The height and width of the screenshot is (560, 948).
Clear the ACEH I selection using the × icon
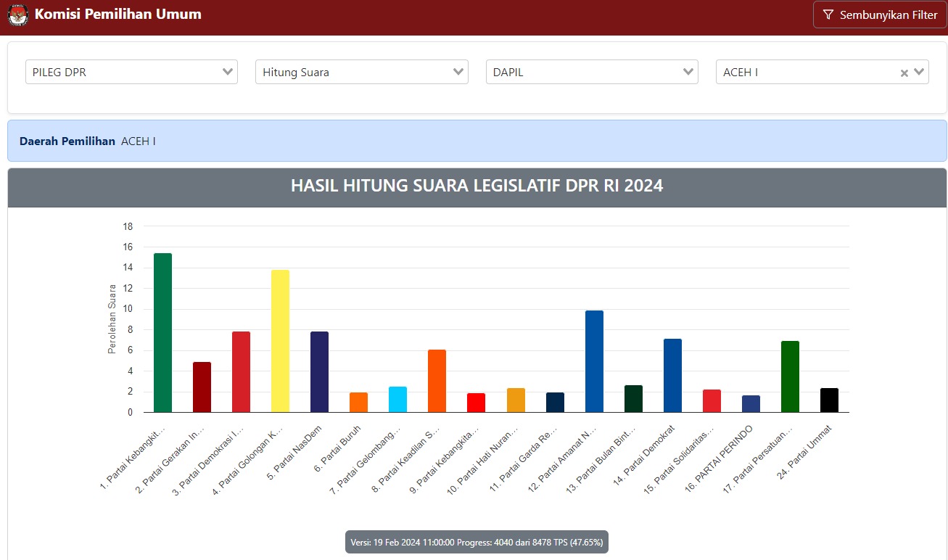(x=904, y=72)
